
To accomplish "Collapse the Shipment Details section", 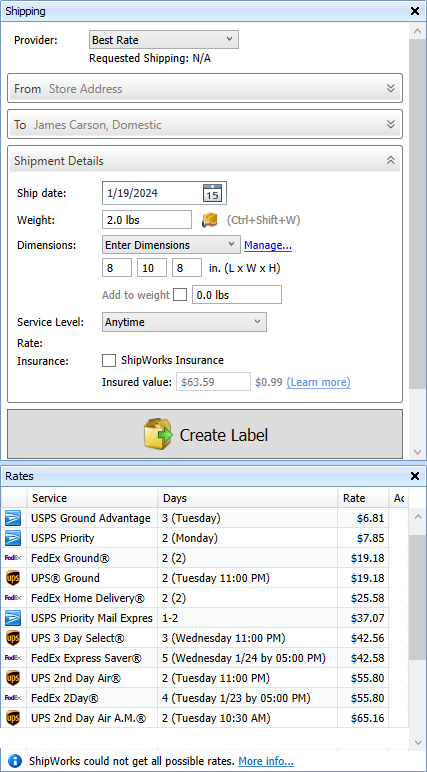I will (x=205, y=161).
